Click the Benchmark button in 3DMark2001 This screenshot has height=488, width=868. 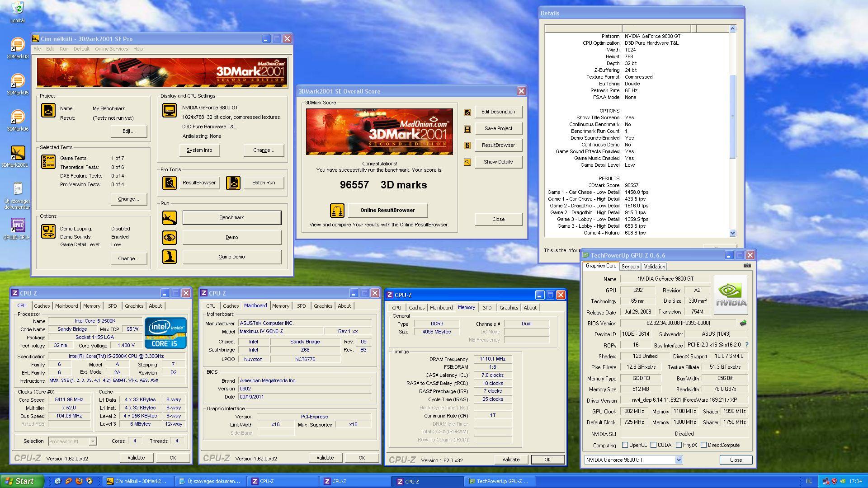click(231, 218)
